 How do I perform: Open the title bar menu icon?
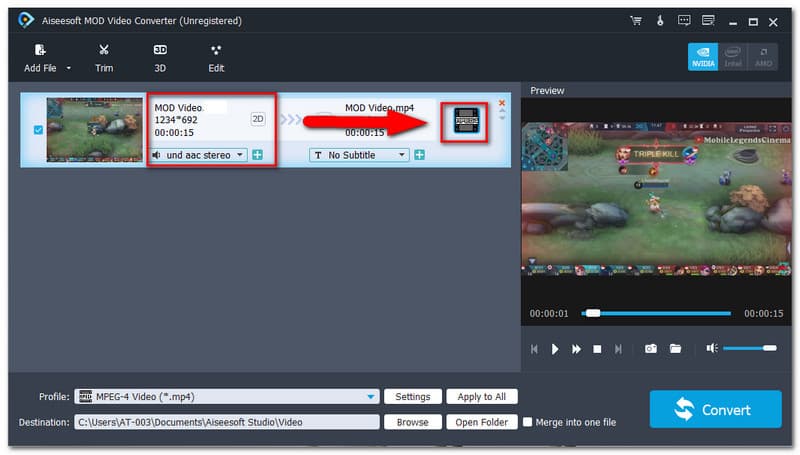708,21
